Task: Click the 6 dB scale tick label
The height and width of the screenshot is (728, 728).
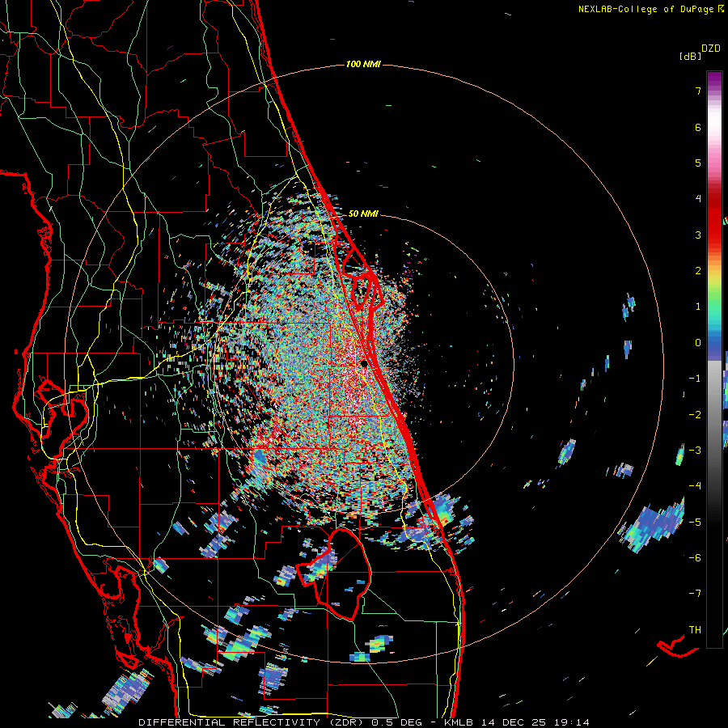Action: 698,127
